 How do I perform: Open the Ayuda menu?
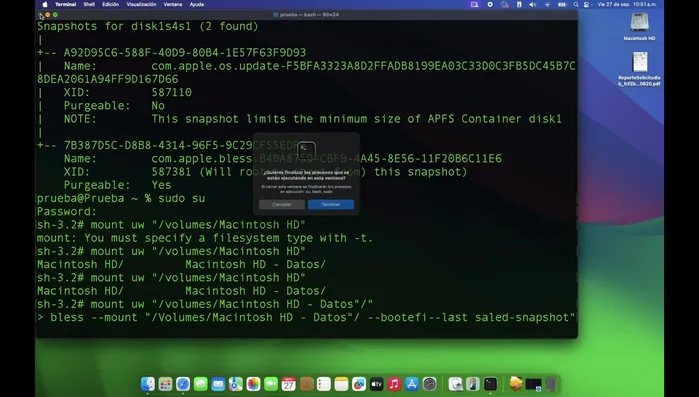click(197, 4)
